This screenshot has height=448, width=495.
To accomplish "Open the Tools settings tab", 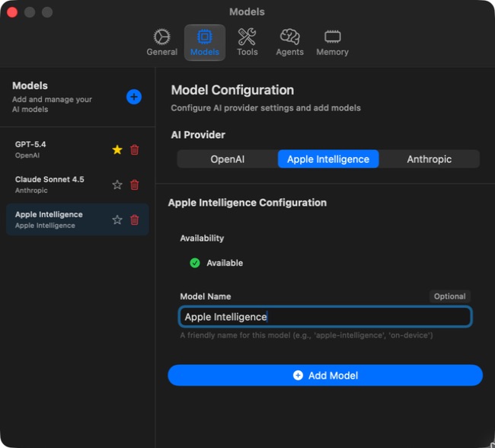I will point(247,43).
